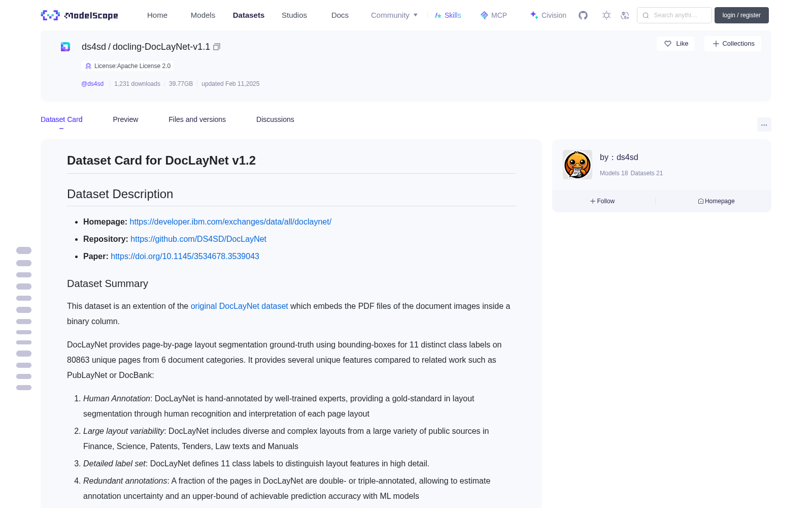The image size is (812, 508).
Task: Click the by: ds4sd author name
Action: tap(619, 157)
